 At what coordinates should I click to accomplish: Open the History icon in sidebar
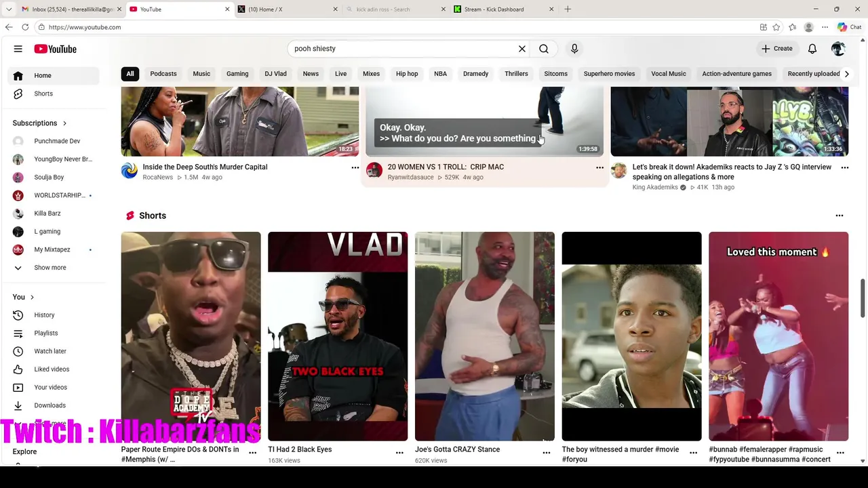pyautogui.click(x=18, y=315)
